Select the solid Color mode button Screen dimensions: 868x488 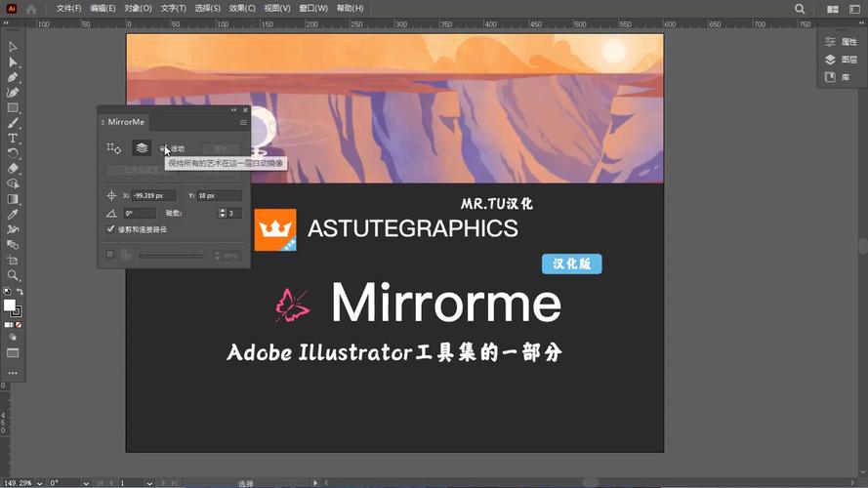(7, 325)
